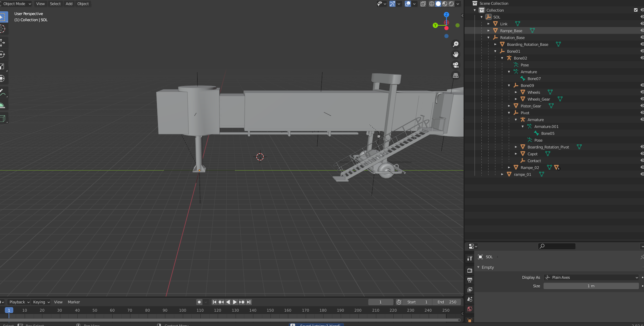Expand the Boarding_Rotation_Pivot tree item
The width and height of the screenshot is (644, 326).
pyautogui.click(x=516, y=147)
